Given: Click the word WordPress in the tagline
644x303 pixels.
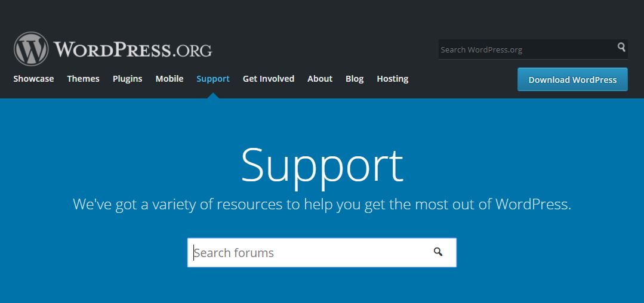Looking at the screenshot, I should pyautogui.click(x=533, y=204).
